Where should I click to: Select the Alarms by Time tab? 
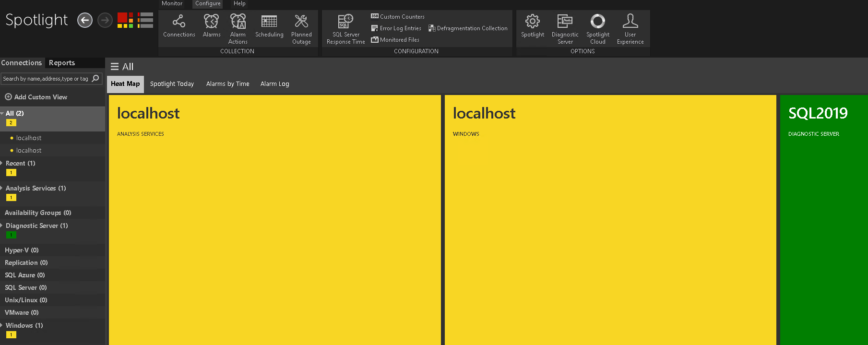pyautogui.click(x=228, y=84)
